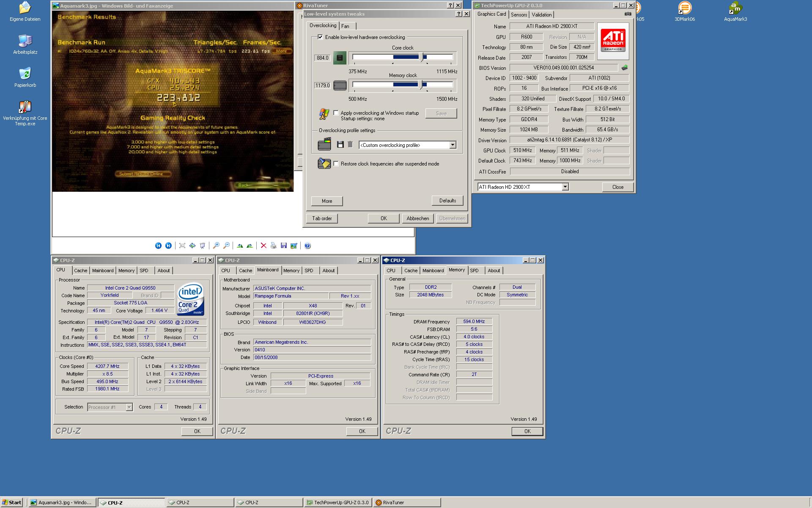This screenshot has width=812, height=508.
Task: Open image for editing in viewer toolbar
Action: click(294, 246)
